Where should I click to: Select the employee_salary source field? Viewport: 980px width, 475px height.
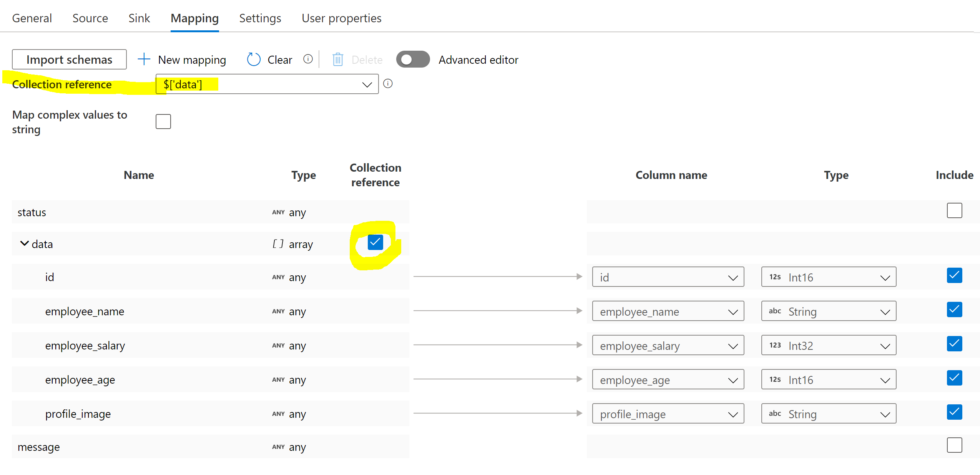tap(85, 346)
